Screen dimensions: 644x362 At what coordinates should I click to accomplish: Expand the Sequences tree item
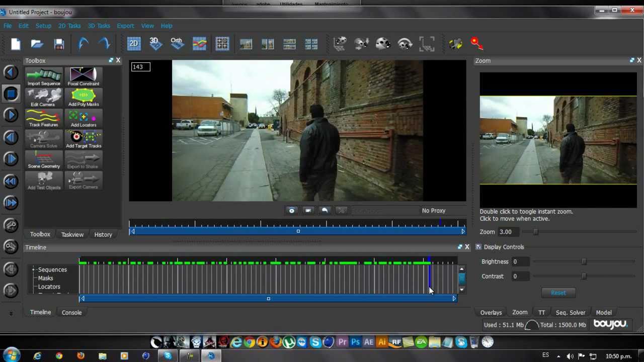click(x=33, y=269)
